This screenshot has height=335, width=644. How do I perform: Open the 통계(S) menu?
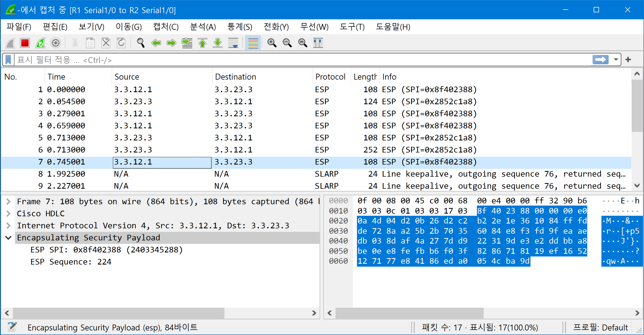click(240, 27)
